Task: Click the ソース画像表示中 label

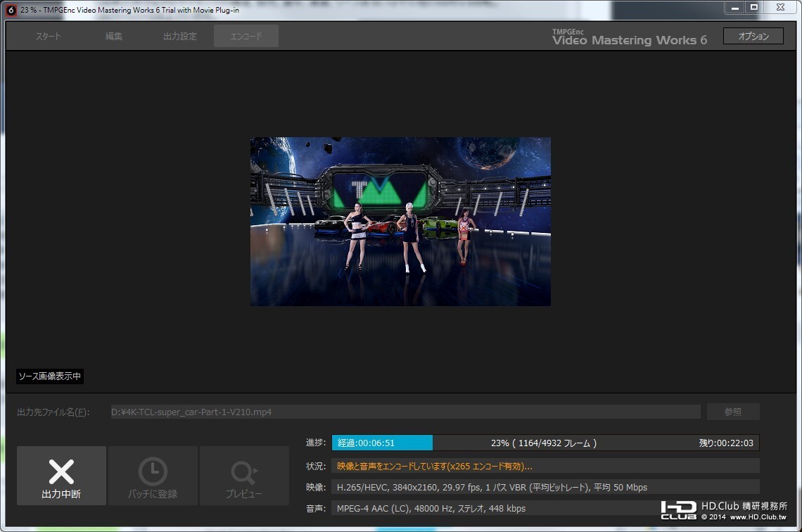Action: pos(50,376)
